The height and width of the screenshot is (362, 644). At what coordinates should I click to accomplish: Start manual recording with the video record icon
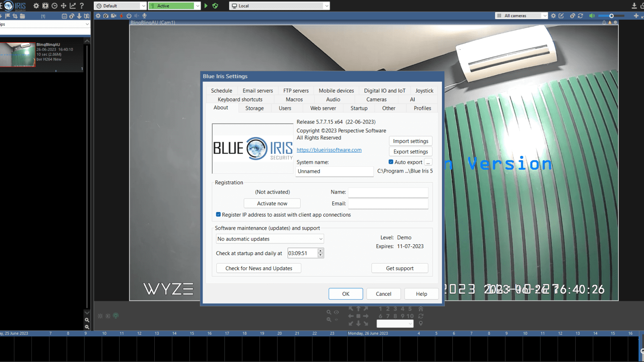pos(113,16)
